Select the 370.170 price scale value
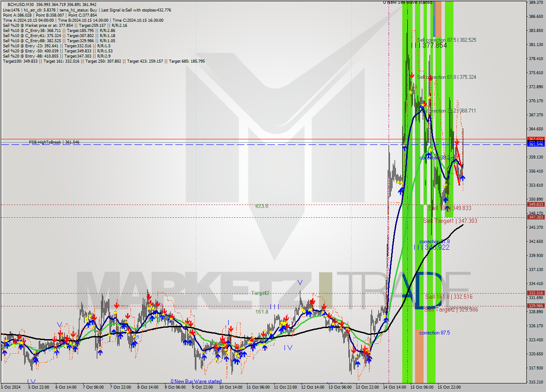The height and width of the screenshot is (392, 546). coord(536,101)
